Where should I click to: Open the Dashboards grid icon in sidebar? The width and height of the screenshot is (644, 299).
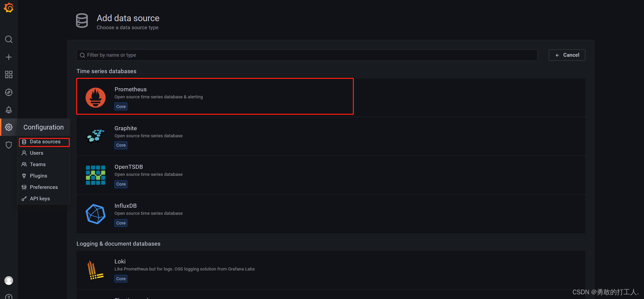pos(9,74)
